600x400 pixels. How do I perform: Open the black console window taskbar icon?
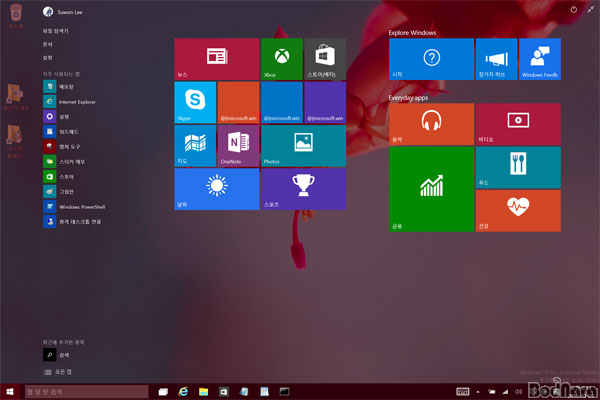click(x=284, y=392)
